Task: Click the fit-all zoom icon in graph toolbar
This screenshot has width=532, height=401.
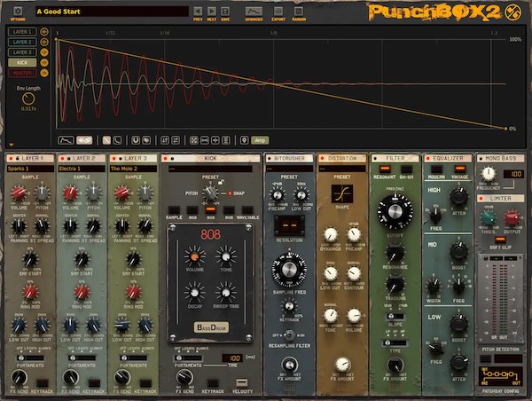Action: click(x=193, y=140)
